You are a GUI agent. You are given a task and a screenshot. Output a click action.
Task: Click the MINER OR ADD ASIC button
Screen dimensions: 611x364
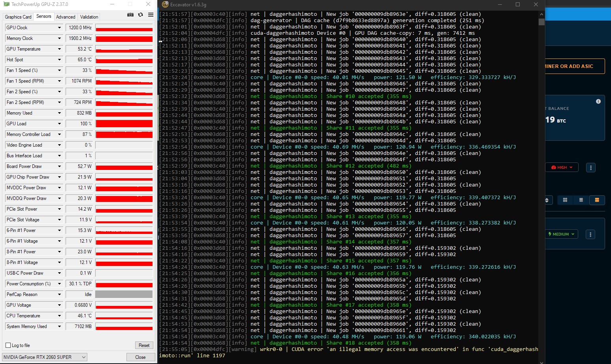pyautogui.click(x=573, y=66)
